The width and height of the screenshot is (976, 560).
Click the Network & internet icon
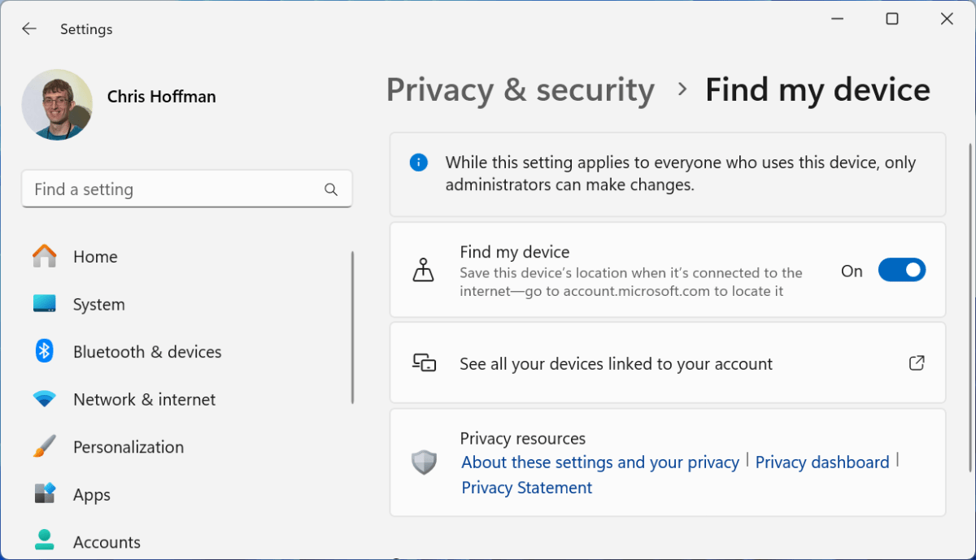pos(43,399)
